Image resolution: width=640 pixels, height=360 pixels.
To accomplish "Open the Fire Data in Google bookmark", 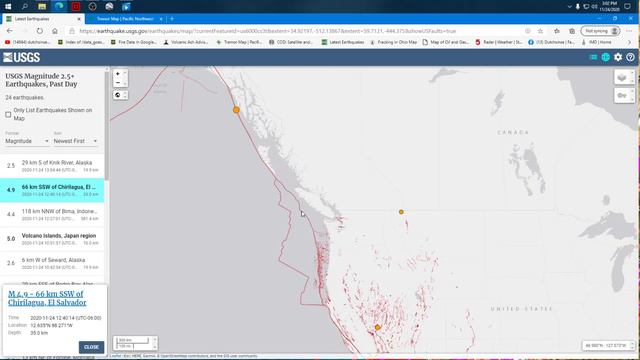I will [x=133, y=42].
